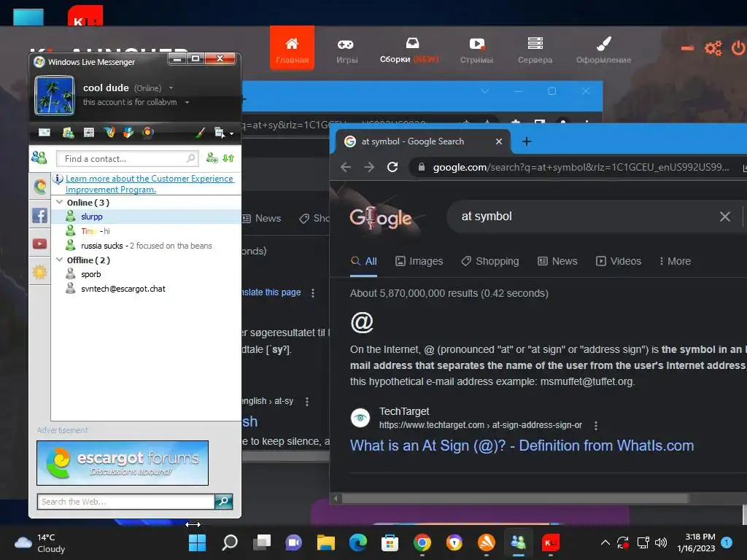The width and height of the screenshot is (747, 560).
Task: Open the Customer Experience Improvement Program link
Action: 149,184
